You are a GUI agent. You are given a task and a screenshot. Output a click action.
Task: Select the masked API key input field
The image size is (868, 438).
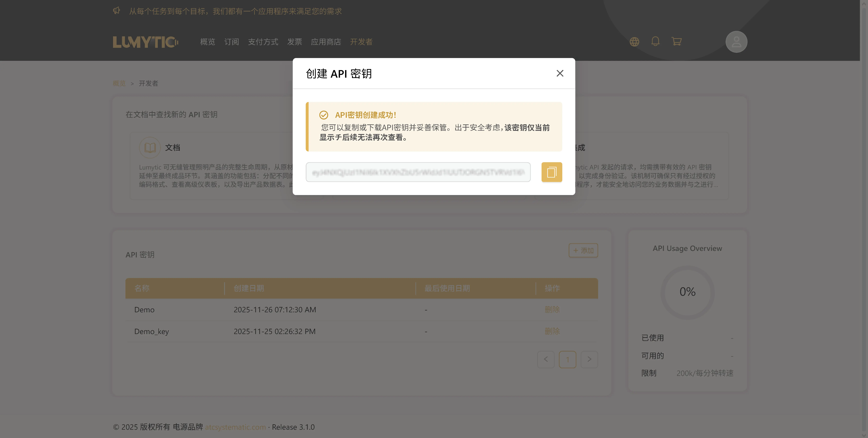pyautogui.click(x=418, y=172)
